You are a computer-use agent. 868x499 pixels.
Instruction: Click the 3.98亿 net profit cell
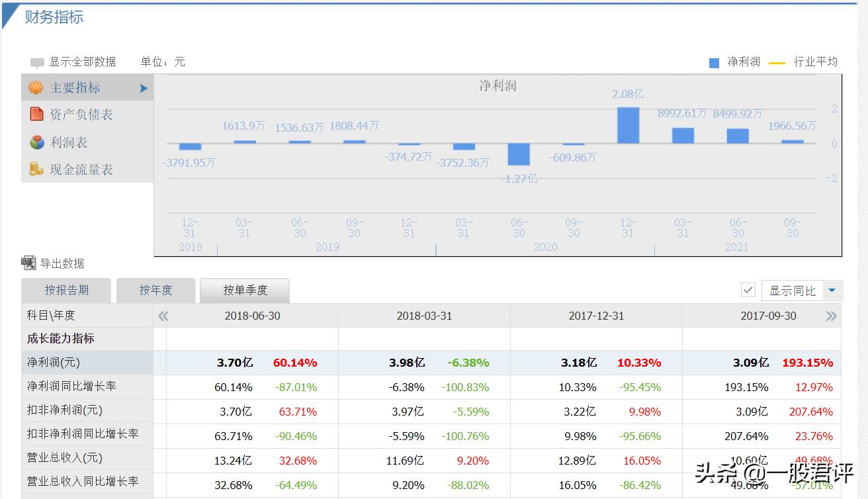pyautogui.click(x=407, y=363)
